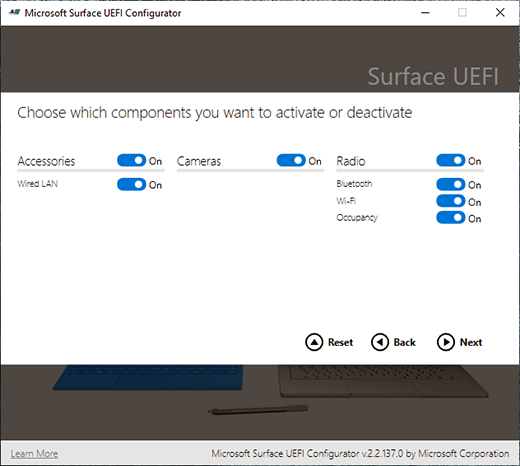Click the Reset text label
Image resolution: width=520 pixels, height=466 pixels.
(x=340, y=342)
